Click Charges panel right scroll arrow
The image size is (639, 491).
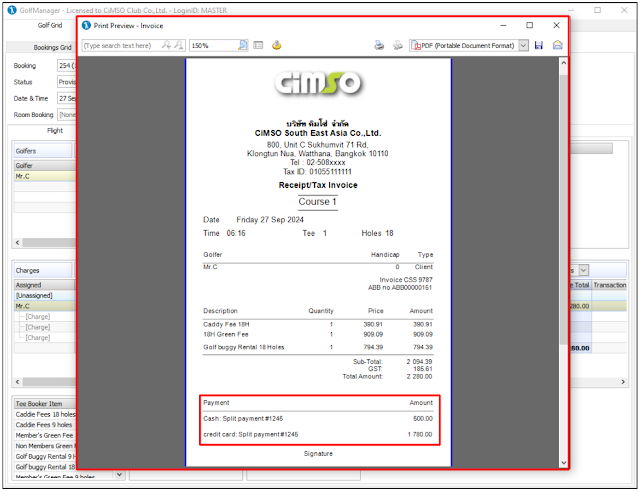coord(623,382)
